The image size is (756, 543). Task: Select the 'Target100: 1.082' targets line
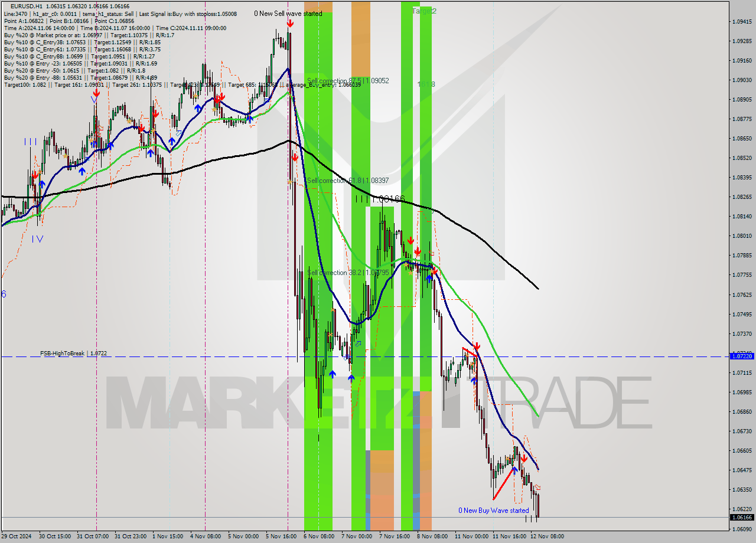point(182,85)
